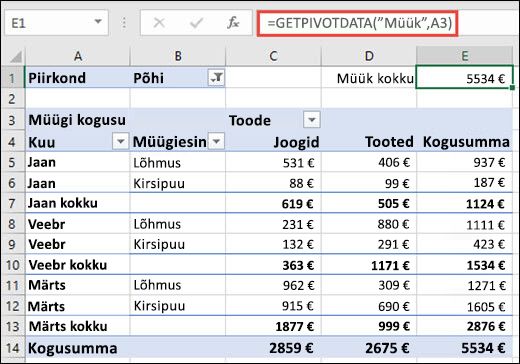This screenshot has height=364, width=520.
Task: Click the 1271 € cell
Action: (464, 285)
